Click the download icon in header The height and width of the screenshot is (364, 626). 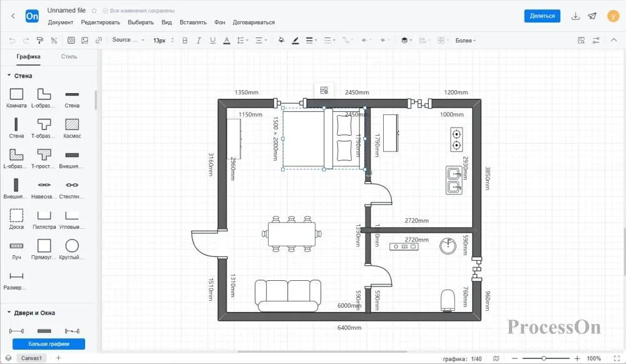pos(575,16)
